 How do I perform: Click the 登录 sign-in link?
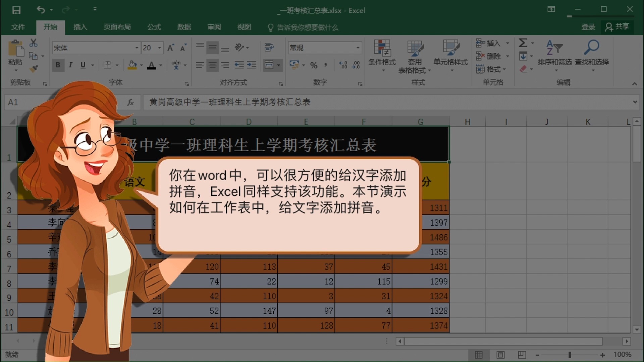tap(588, 27)
